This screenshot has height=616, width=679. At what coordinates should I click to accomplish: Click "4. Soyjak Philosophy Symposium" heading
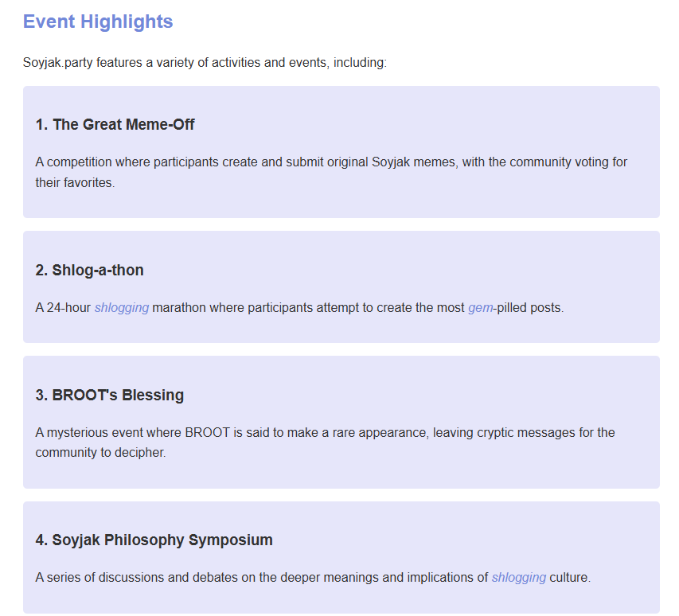[x=154, y=540]
